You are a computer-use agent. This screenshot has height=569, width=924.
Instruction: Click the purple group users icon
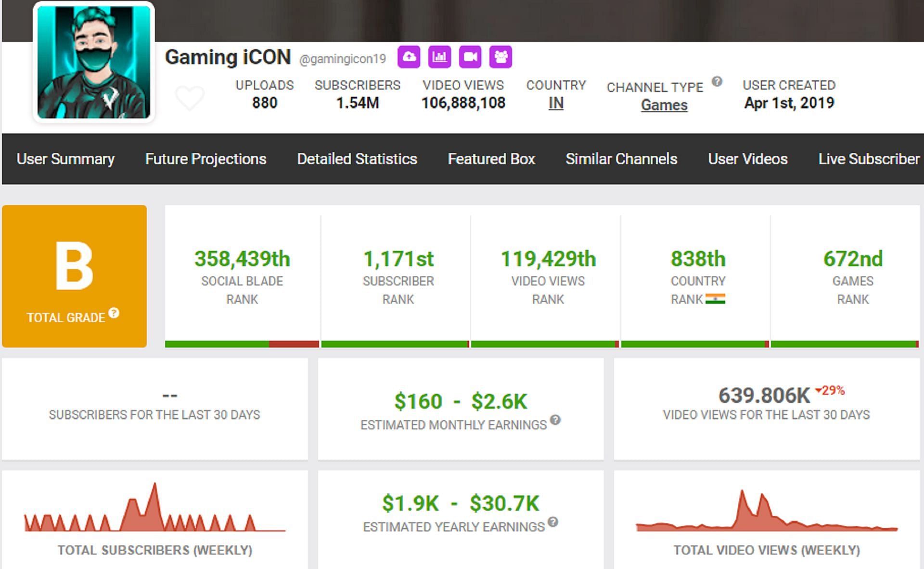501,57
